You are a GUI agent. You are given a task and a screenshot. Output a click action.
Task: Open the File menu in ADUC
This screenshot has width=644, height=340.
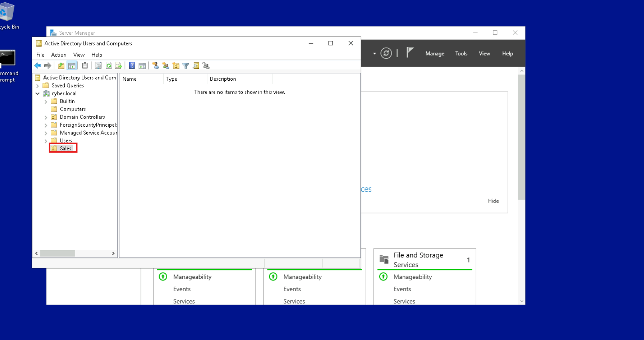pyautogui.click(x=40, y=55)
